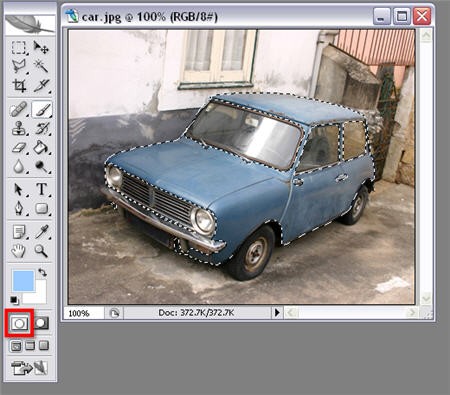This screenshot has width=450, height=395.
Task: Select the Healing Brush tool
Action: [x=19, y=110]
